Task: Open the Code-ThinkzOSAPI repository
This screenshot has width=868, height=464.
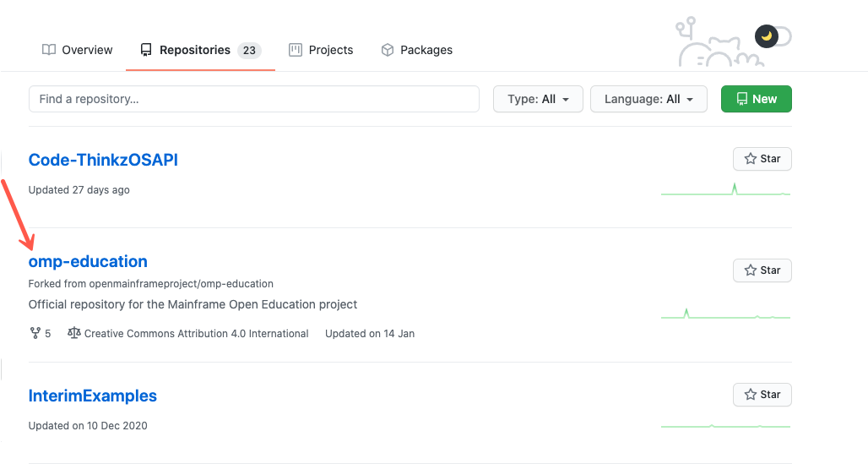Action: [x=103, y=160]
